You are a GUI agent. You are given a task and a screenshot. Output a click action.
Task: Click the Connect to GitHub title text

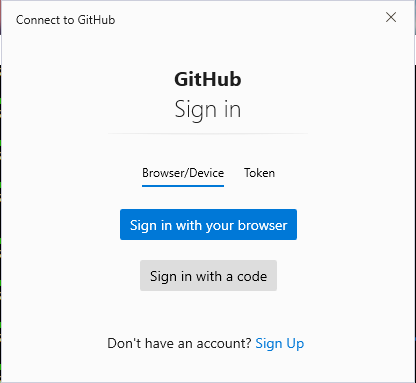coord(66,20)
